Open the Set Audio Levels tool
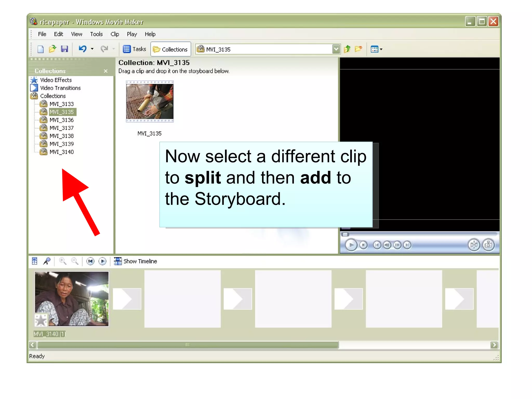Image resolution: width=532 pixels, height=399 pixels. (x=35, y=261)
